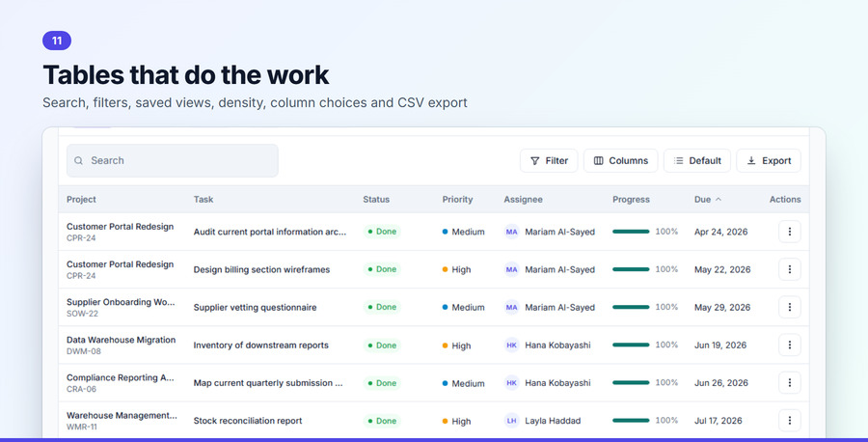
Task: Click the progress bar in the Jun 19, 2026 row
Action: pos(631,345)
